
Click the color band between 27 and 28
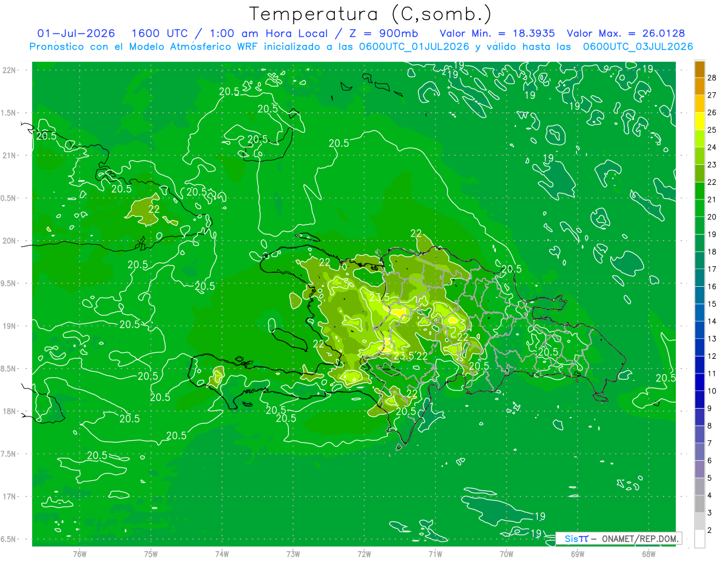tap(699, 86)
